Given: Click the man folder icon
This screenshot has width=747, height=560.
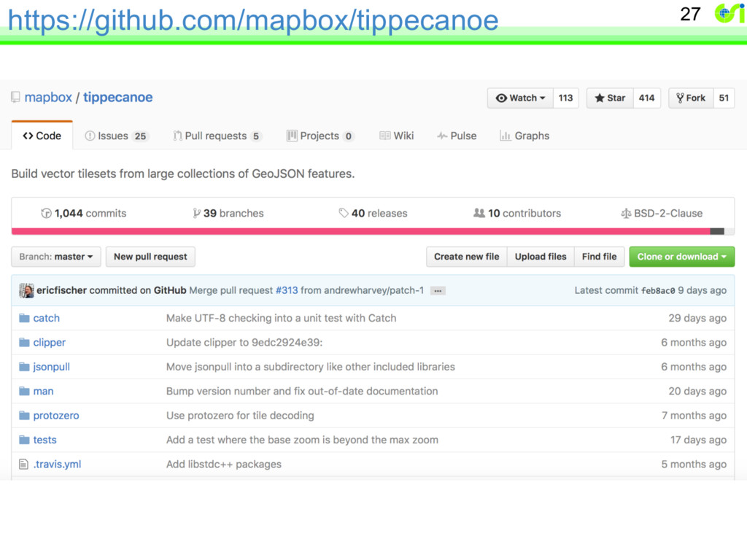Looking at the screenshot, I should [x=24, y=391].
